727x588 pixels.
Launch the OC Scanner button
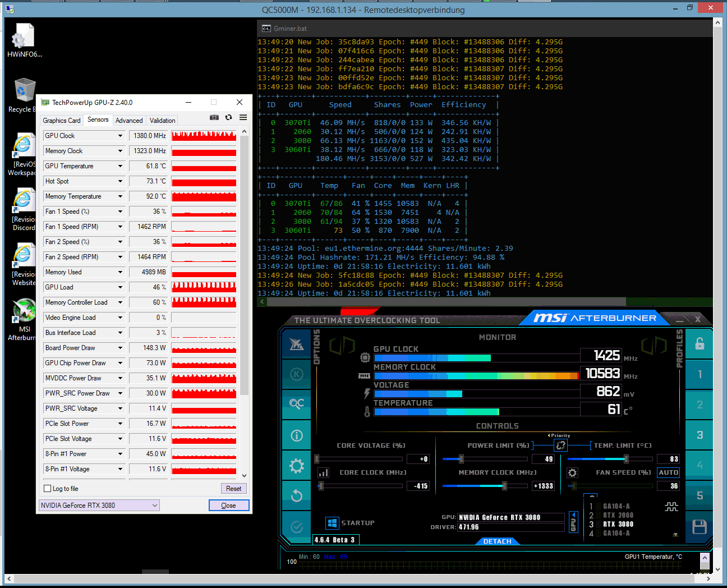point(297,404)
